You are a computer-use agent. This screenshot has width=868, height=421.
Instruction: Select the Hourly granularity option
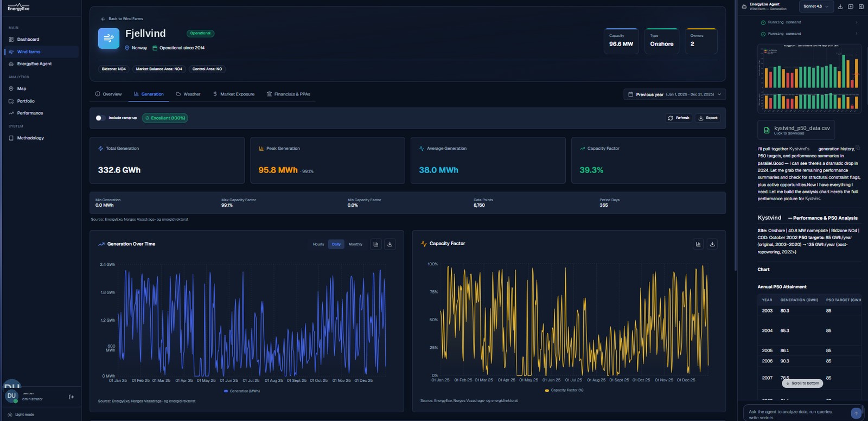coord(318,244)
